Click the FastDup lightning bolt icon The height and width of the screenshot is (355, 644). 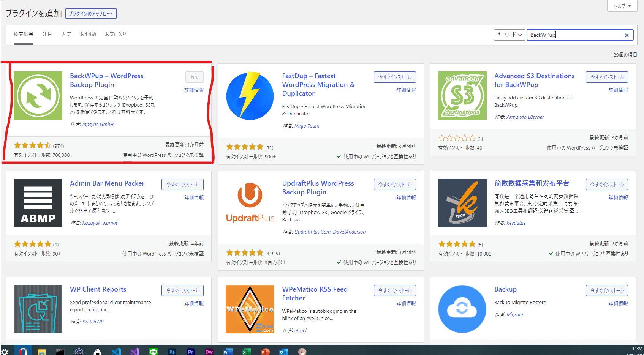(250, 96)
